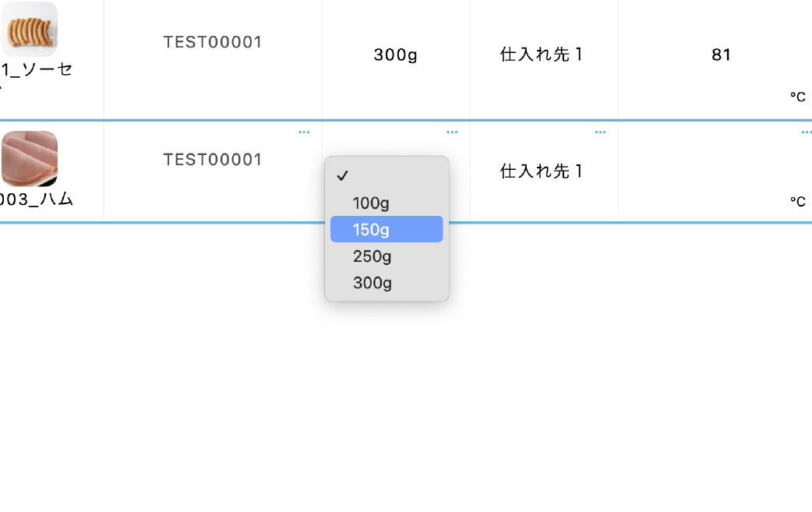Viewport: 812px width, 512px height.
Task: Select 300g in the open dropdown list
Action: (372, 283)
